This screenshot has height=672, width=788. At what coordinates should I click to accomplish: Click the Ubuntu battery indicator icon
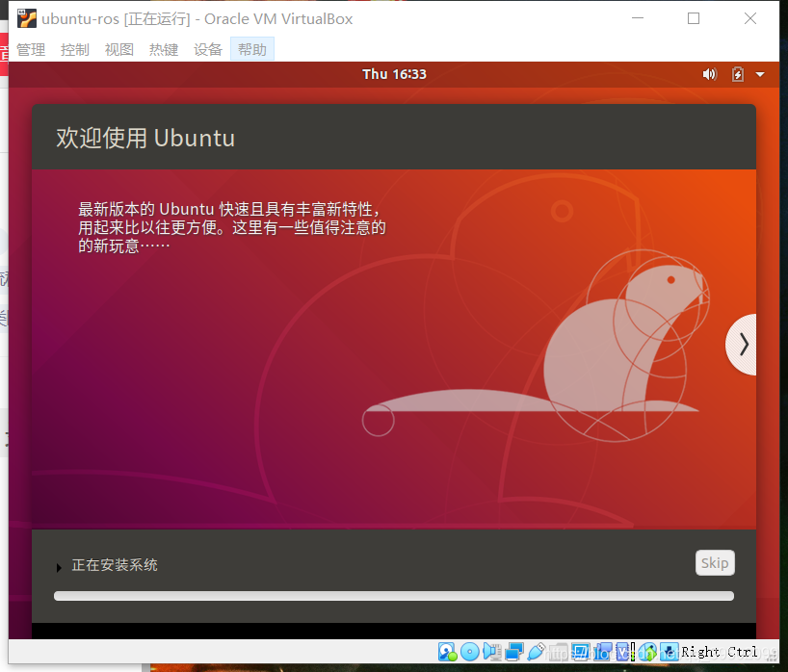coord(737,74)
